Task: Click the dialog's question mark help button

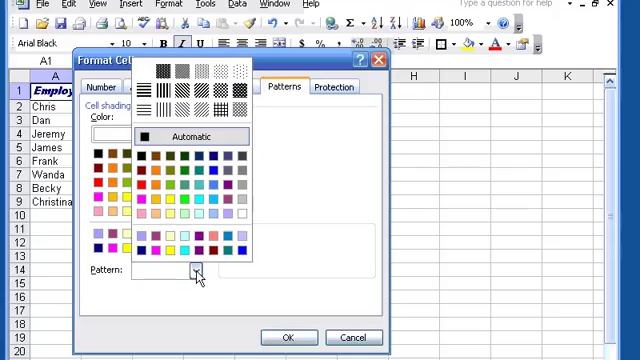Action: (x=360, y=60)
